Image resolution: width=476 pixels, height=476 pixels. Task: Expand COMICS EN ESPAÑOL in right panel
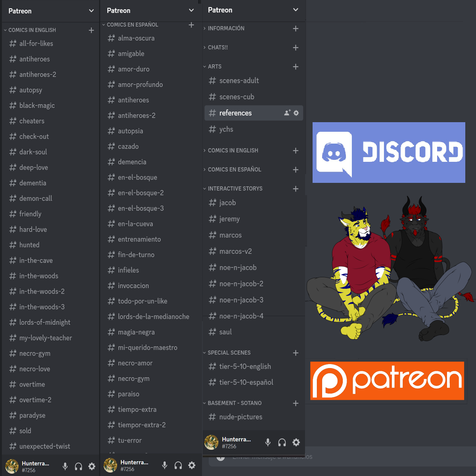pos(234,169)
